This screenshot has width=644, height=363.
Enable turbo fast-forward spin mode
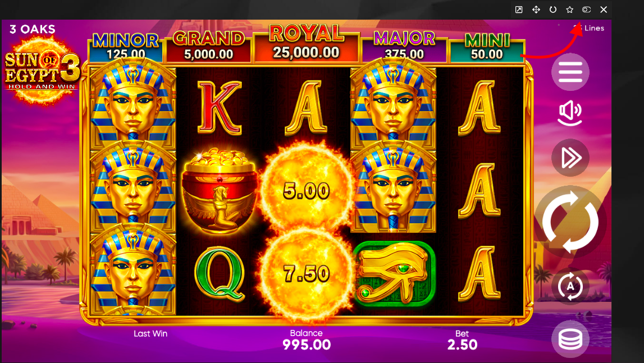(570, 158)
